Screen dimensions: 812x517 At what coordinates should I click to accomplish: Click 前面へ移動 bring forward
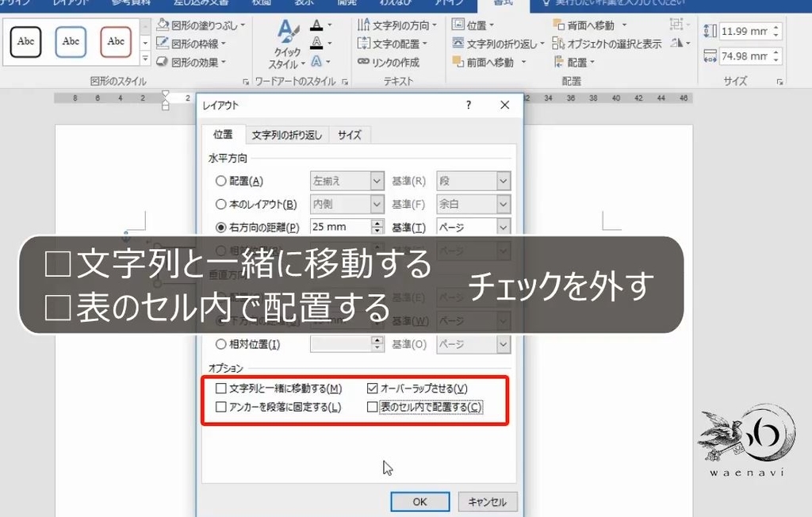tap(488, 62)
